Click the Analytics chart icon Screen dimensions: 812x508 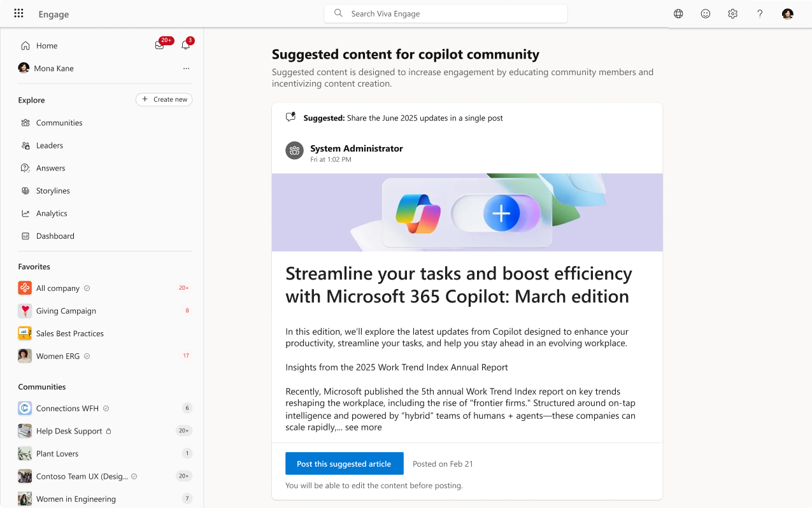[x=25, y=213]
